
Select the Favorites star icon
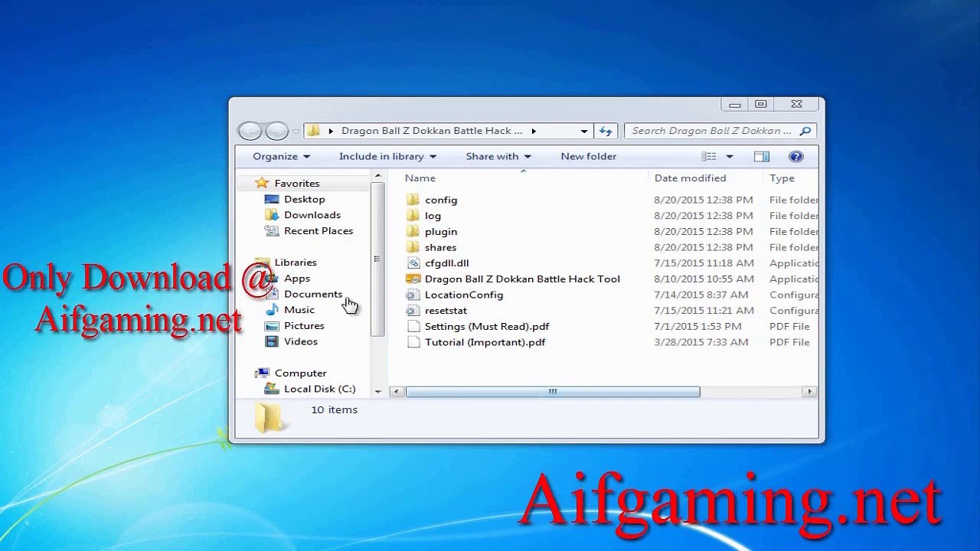coord(262,183)
